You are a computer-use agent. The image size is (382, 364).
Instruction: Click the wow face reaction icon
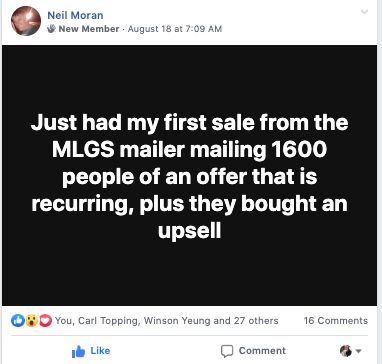tap(32, 321)
